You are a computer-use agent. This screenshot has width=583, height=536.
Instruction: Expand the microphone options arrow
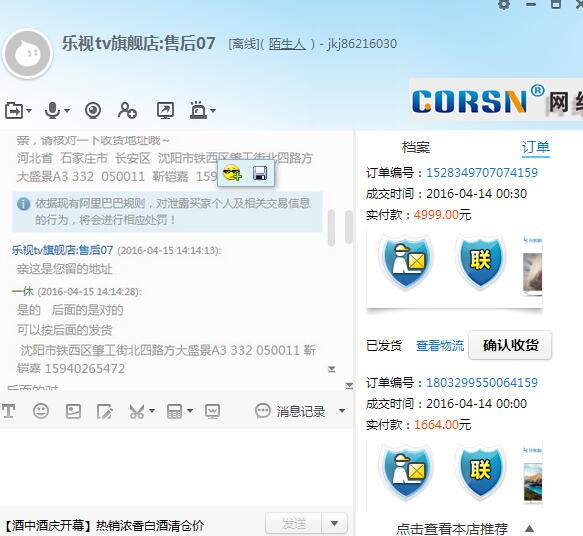[67, 111]
